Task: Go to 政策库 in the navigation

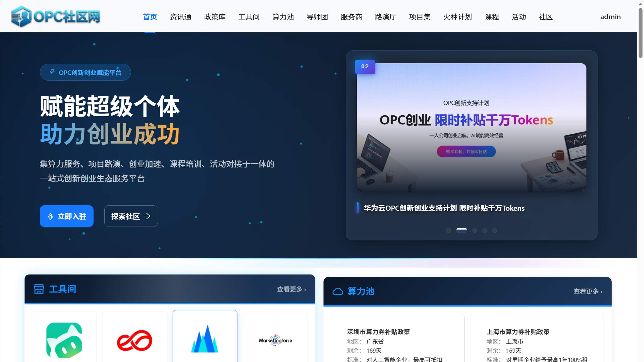Action: [215, 17]
